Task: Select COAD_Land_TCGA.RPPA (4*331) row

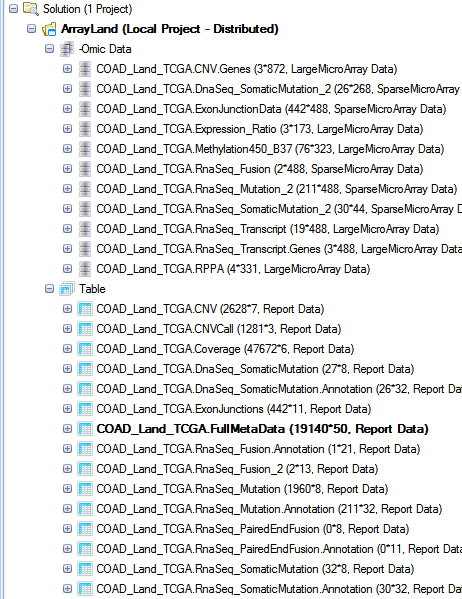Action: click(233, 269)
